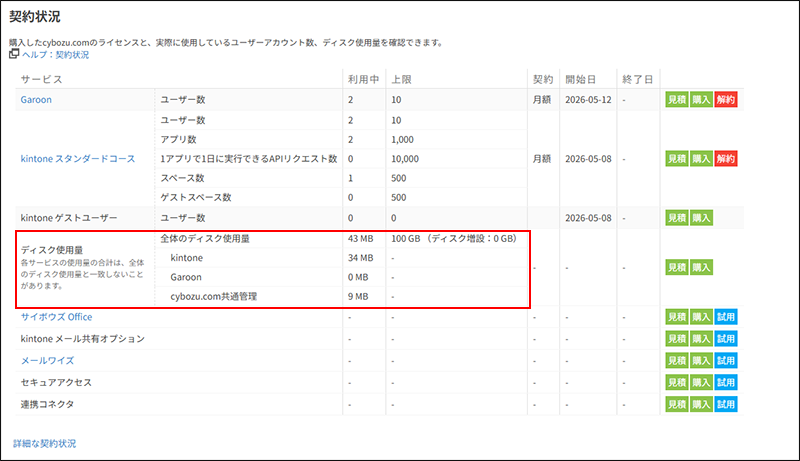Click 試用 for メールワイズ
Viewport: 800px width, 461px height.
(x=726, y=361)
